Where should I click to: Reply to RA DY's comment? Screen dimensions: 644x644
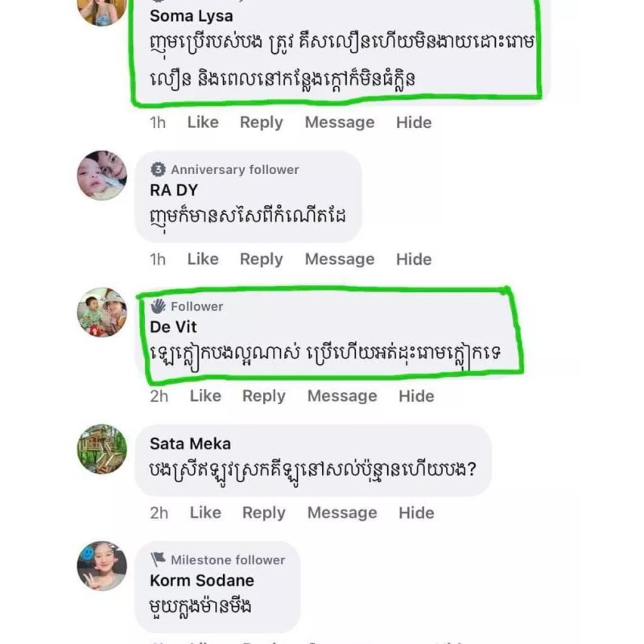(261, 259)
